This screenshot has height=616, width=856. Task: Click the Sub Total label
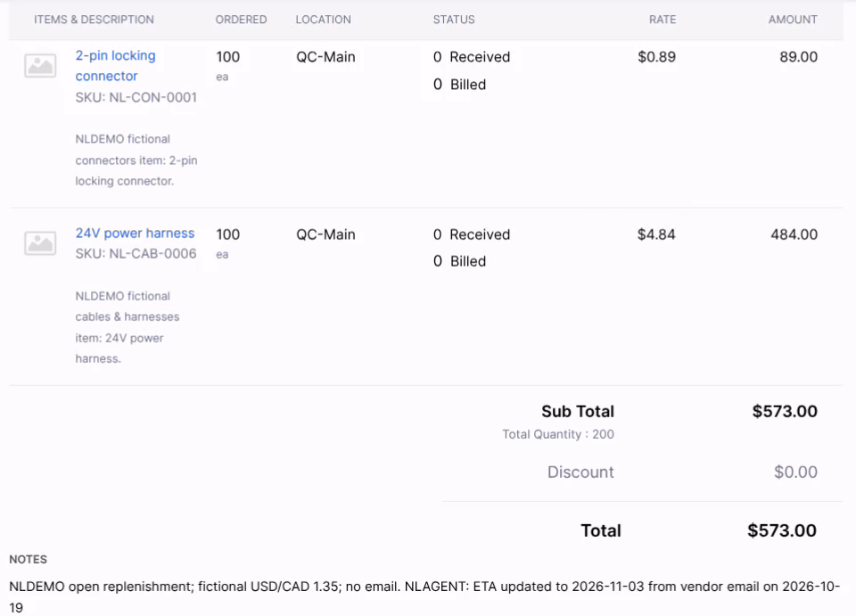pyautogui.click(x=578, y=411)
